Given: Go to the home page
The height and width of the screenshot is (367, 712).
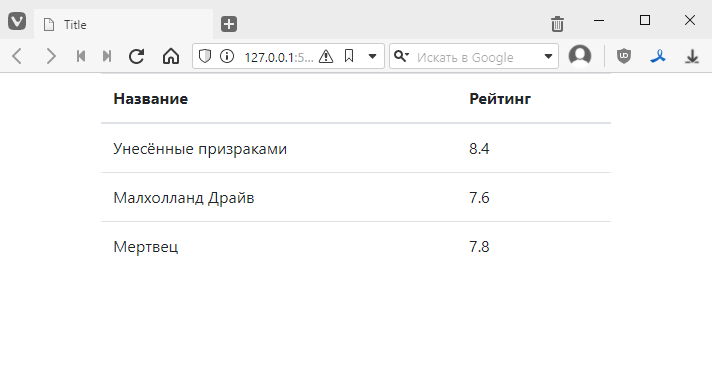Looking at the screenshot, I should [171, 56].
